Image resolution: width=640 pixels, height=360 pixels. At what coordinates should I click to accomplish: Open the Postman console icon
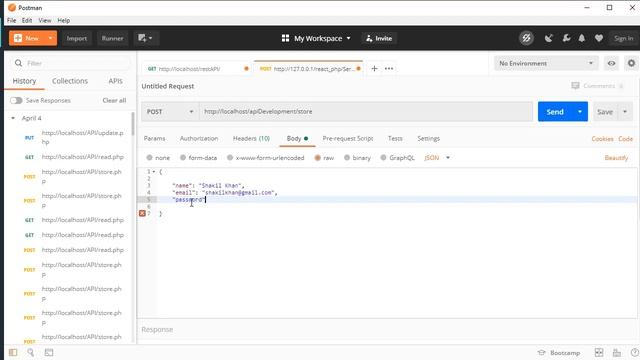(49, 352)
